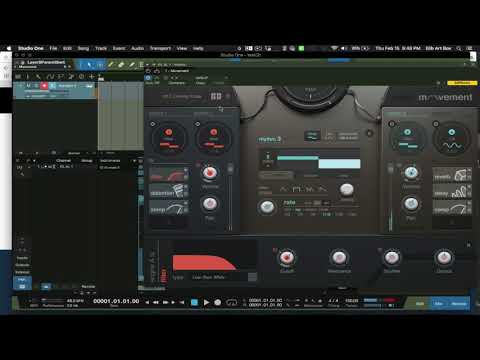Open the Movement preset name selector
This screenshot has height=360, width=480.
(x=182, y=96)
